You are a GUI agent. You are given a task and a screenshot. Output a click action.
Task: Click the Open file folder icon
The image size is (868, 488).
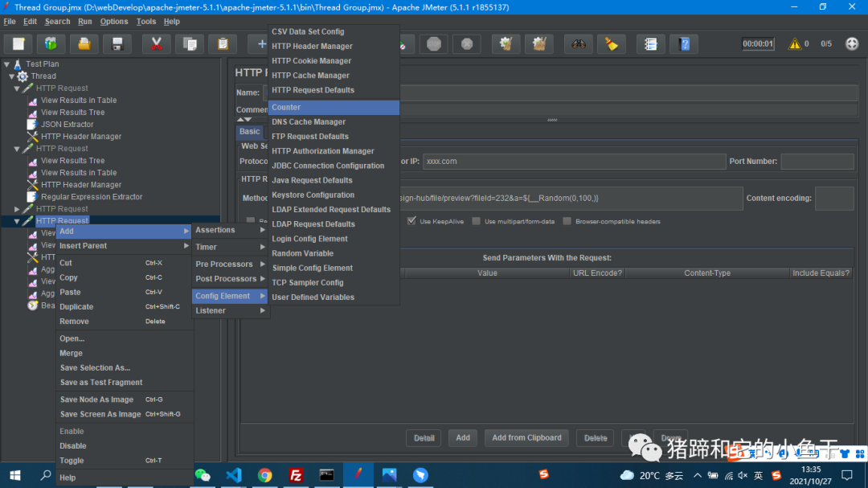pyautogui.click(x=84, y=43)
